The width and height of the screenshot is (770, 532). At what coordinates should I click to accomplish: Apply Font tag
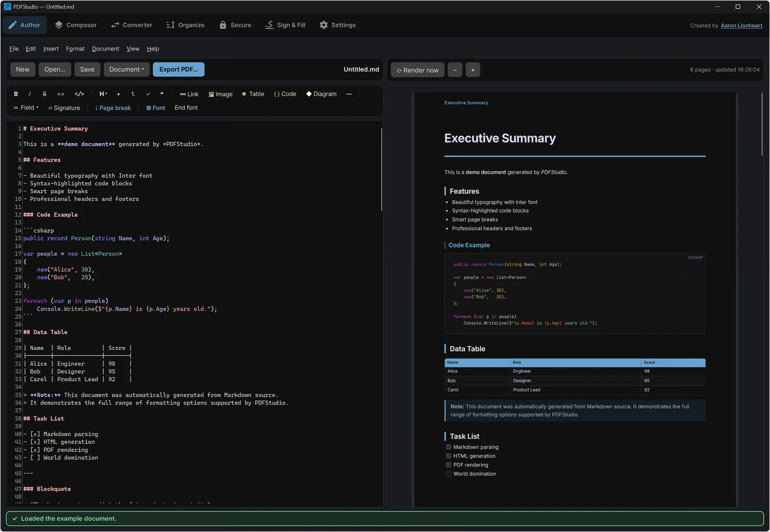click(155, 108)
